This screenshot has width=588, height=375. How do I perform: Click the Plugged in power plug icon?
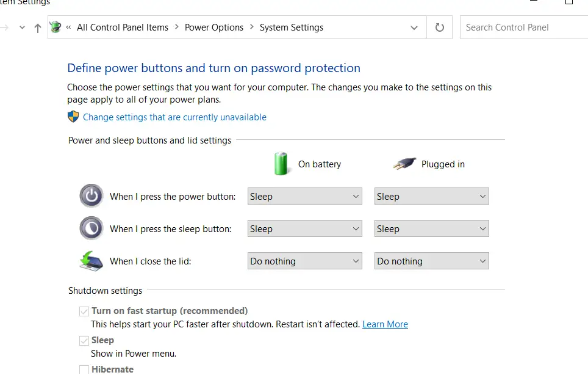point(403,164)
